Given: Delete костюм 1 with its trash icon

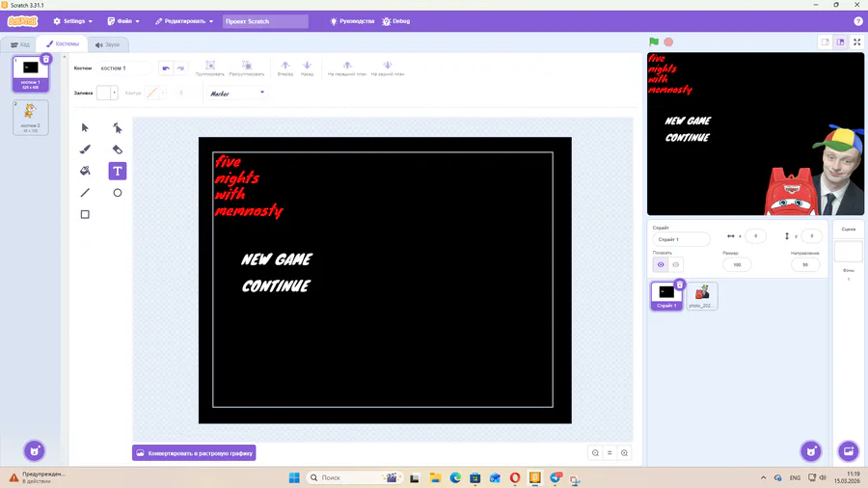Looking at the screenshot, I should coord(46,59).
